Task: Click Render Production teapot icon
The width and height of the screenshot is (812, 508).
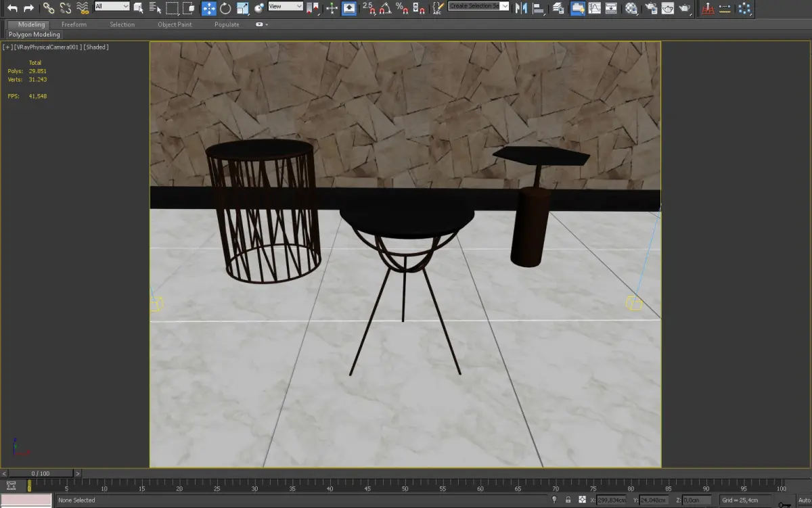Action: coord(685,8)
